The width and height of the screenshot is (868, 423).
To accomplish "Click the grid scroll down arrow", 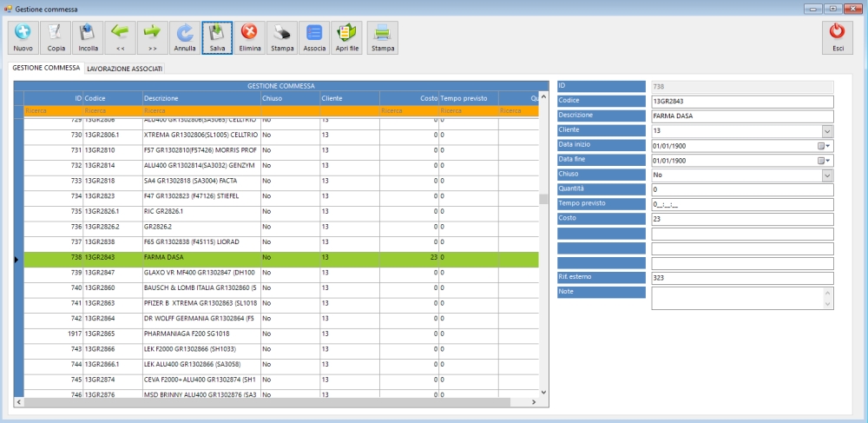I will tap(543, 392).
